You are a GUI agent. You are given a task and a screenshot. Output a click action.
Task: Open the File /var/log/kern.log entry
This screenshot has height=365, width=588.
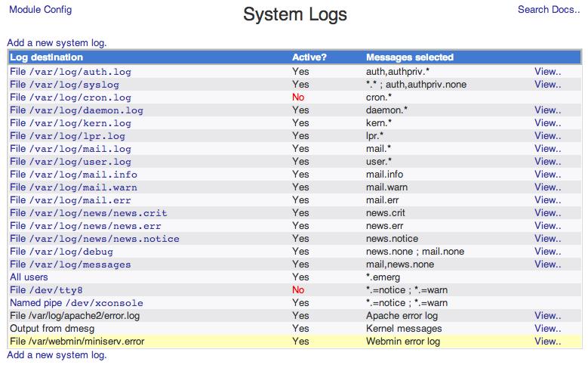70,123
